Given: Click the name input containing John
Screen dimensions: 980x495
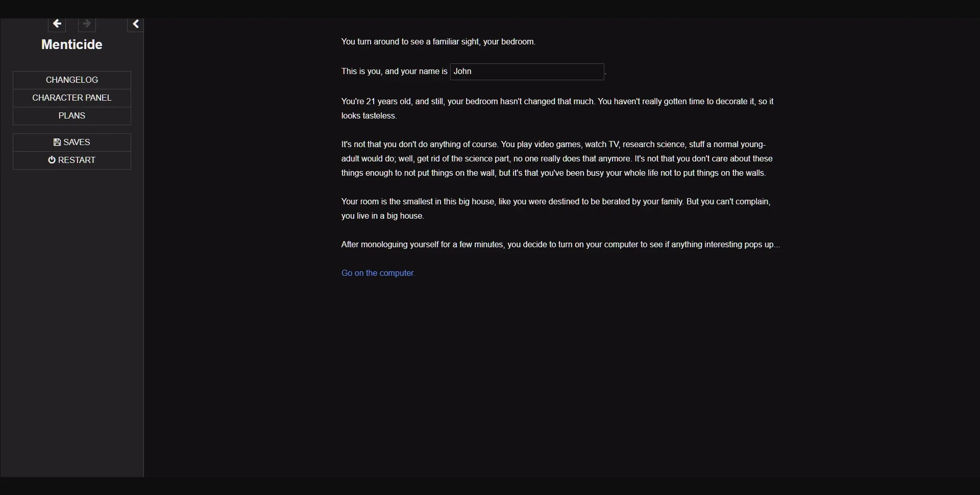Looking at the screenshot, I should pos(527,72).
